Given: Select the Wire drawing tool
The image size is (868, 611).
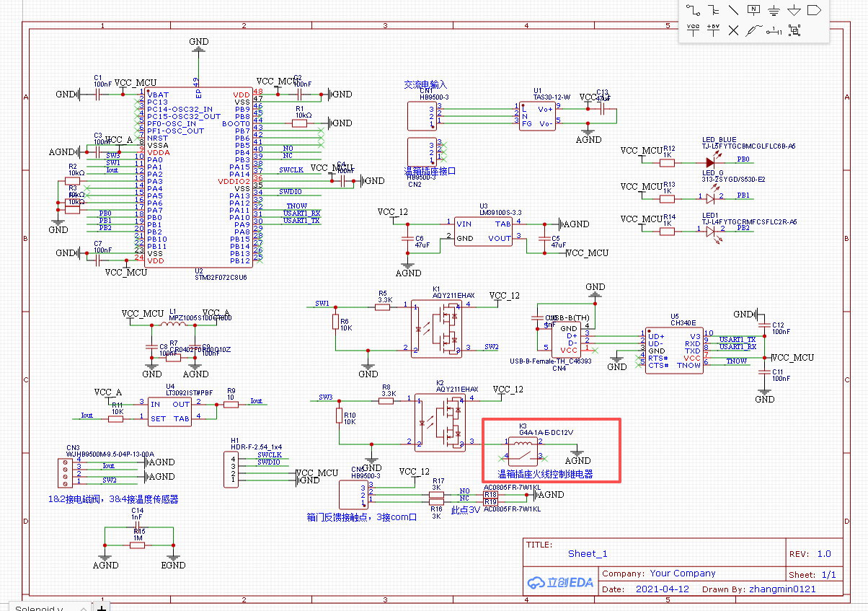Looking at the screenshot, I should 694,10.
